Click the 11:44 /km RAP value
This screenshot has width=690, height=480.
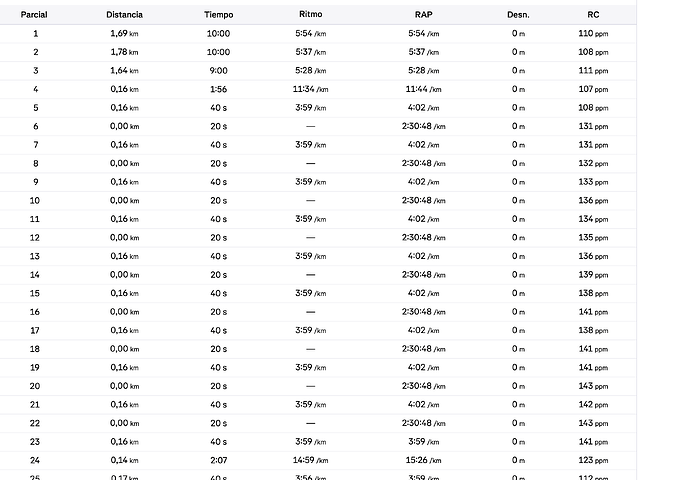click(424, 89)
